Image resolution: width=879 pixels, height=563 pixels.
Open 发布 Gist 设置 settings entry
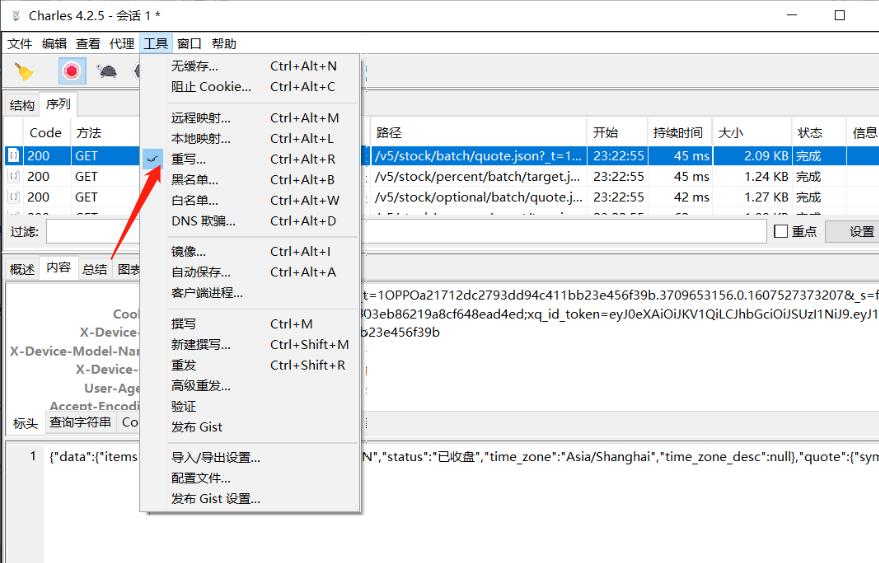coord(250,499)
